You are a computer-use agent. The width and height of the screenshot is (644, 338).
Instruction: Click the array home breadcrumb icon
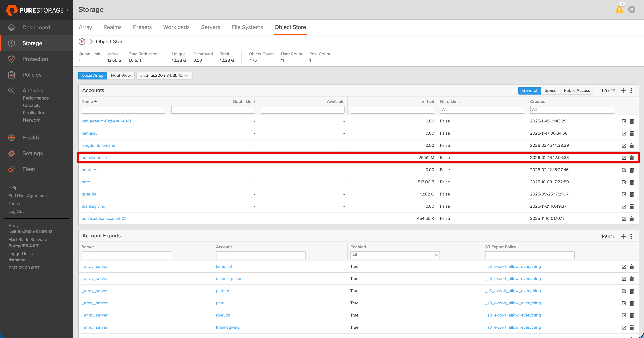[x=82, y=42]
